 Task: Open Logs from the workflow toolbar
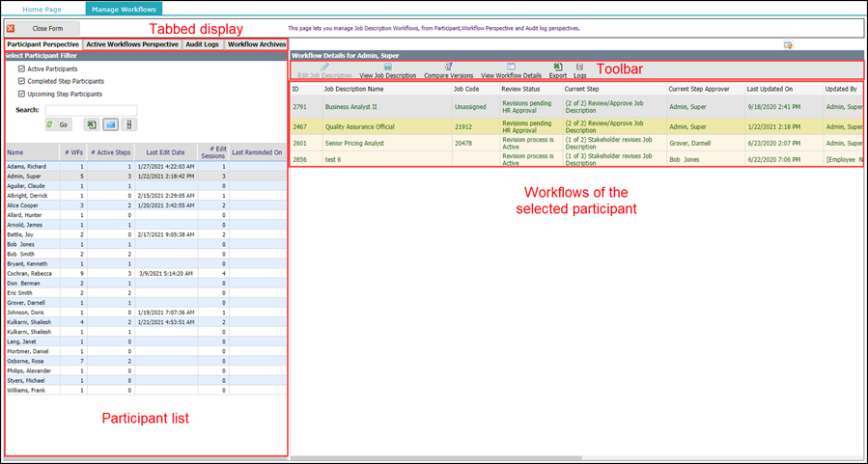579,67
